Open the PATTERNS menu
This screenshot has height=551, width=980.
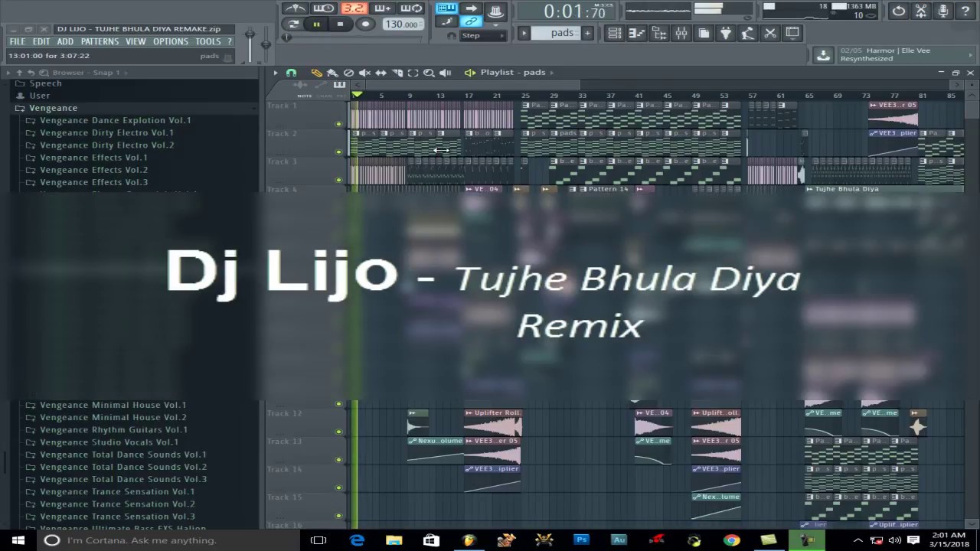[100, 41]
